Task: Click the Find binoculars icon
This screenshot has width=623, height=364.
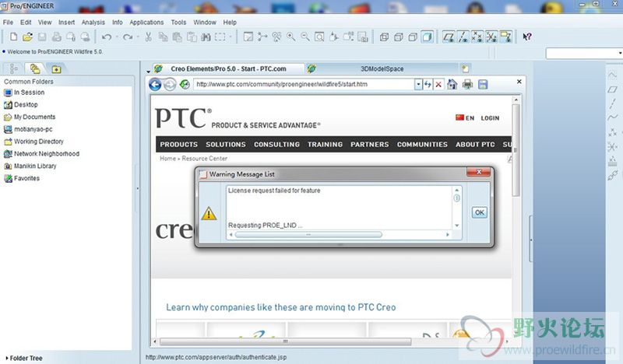Action: point(206,37)
